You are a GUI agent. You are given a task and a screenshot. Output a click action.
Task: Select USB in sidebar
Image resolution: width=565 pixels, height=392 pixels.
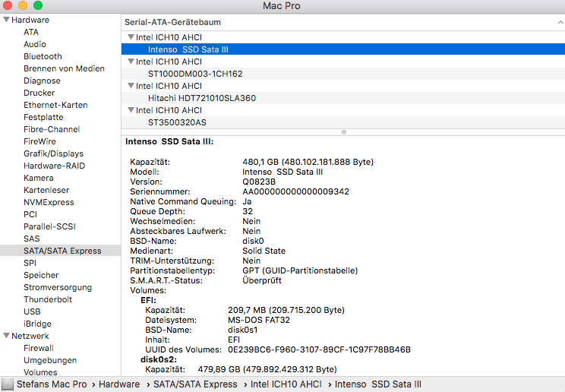tap(32, 311)
